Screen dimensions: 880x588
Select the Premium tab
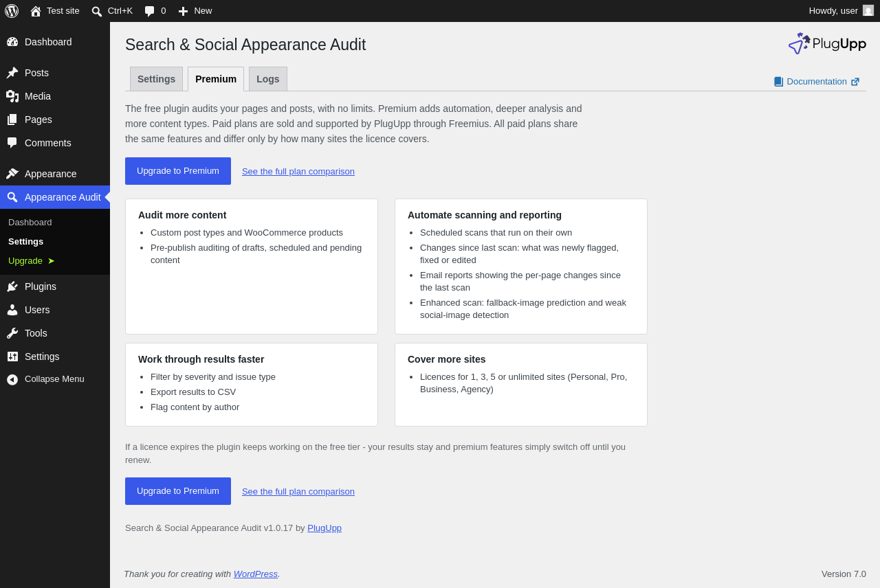(216, 79)
